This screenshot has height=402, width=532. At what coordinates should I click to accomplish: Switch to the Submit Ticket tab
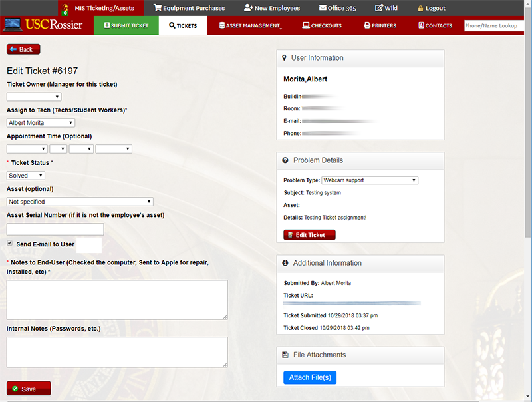click(x=126, y=25)
